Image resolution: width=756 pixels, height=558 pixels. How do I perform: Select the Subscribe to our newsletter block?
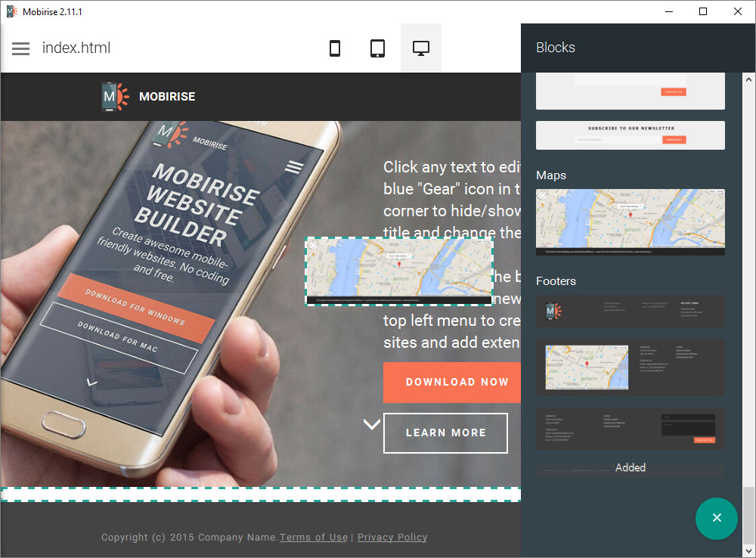631,135
